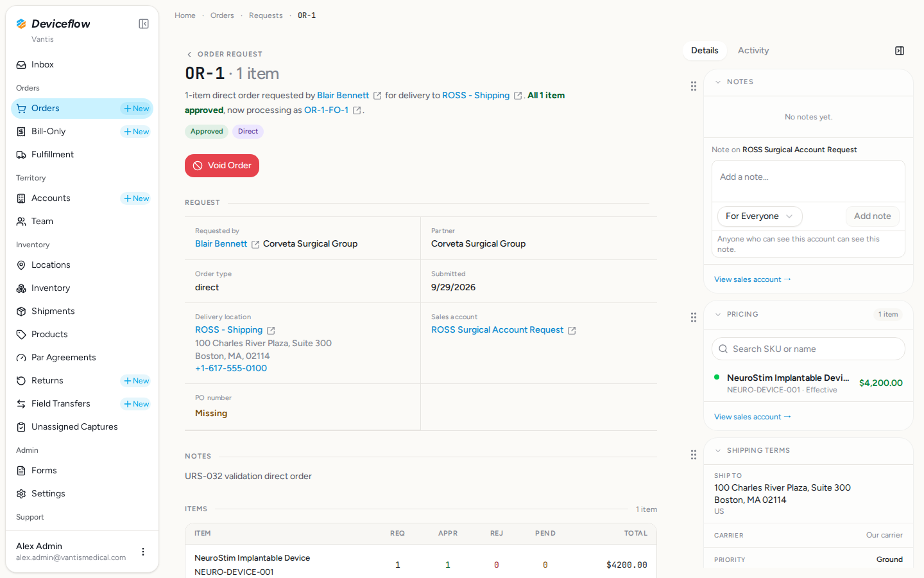
Task: Open external link icon beside ROSS Surgical Account Request
Action: [x=572, y=331]
